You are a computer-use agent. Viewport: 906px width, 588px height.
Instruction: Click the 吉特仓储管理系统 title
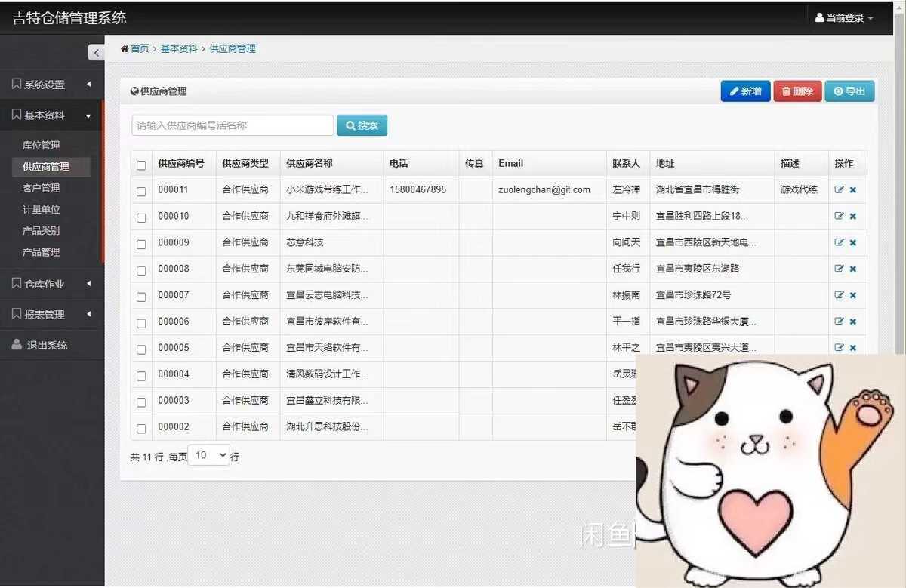click(x=69, y=18)
